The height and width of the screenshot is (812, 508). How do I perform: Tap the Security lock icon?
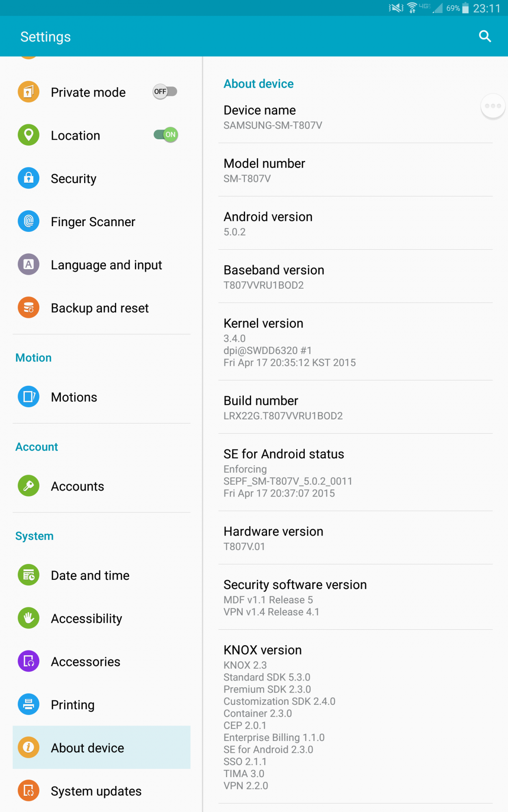coord(28,178)
